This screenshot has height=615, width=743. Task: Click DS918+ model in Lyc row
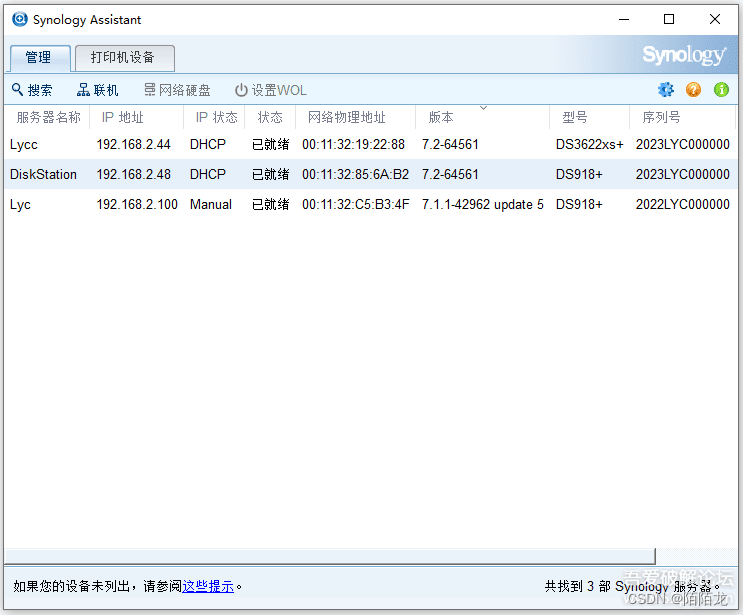(579, 205)
